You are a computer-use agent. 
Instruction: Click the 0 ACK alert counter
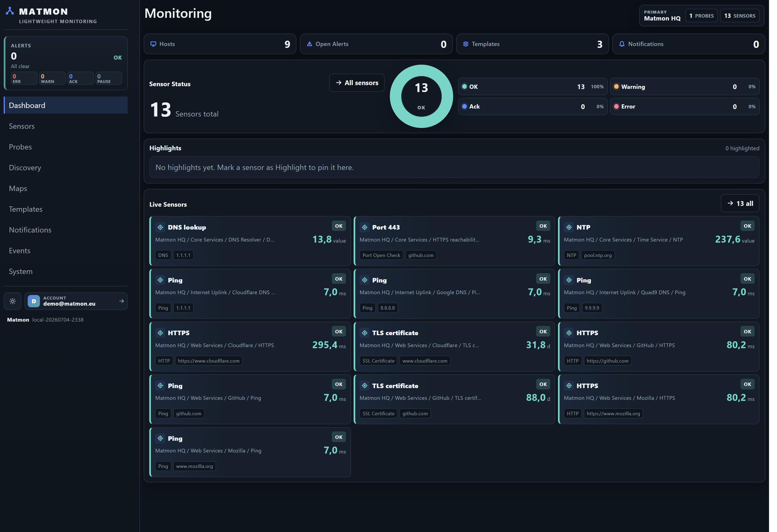80,78
